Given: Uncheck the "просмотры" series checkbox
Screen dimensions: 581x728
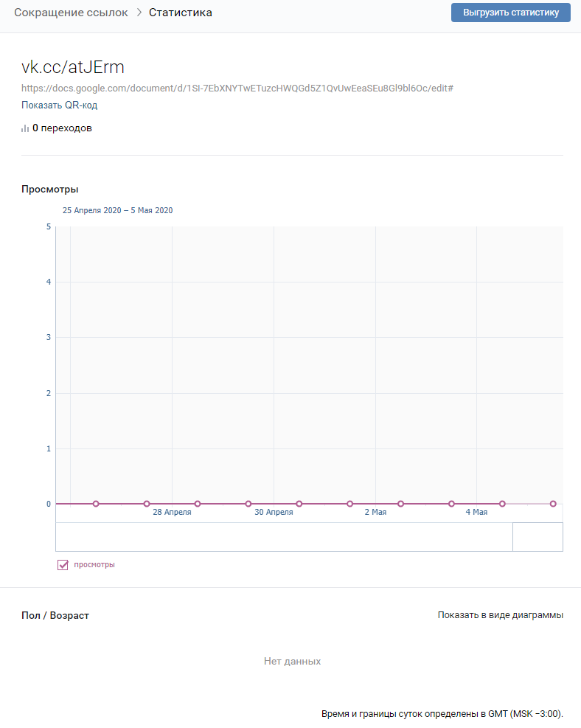Looking at the screenshot, I should (63, 565).
